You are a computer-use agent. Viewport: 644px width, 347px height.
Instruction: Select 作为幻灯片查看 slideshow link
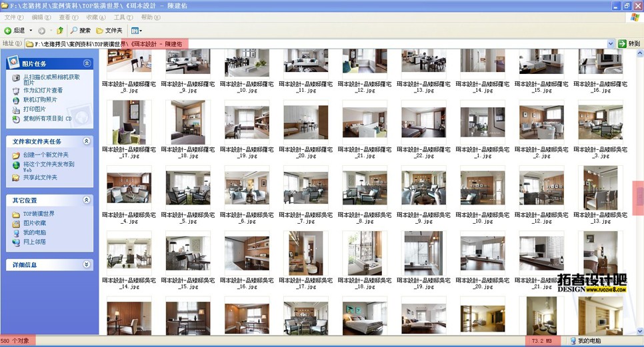pos(43,90)
